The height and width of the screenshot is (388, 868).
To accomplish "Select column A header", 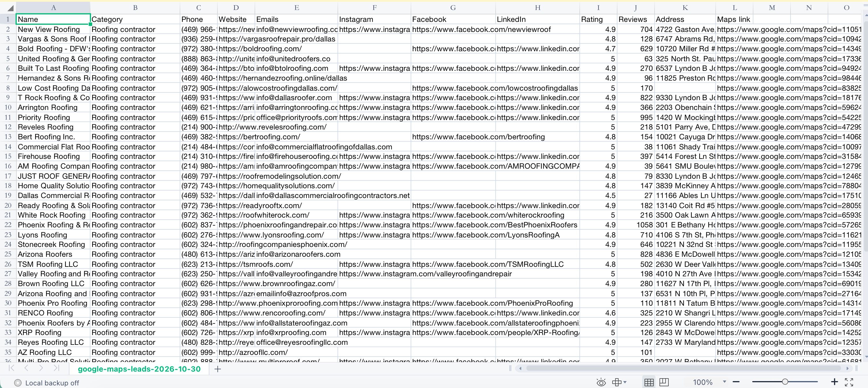I will [x=53, y=8].
